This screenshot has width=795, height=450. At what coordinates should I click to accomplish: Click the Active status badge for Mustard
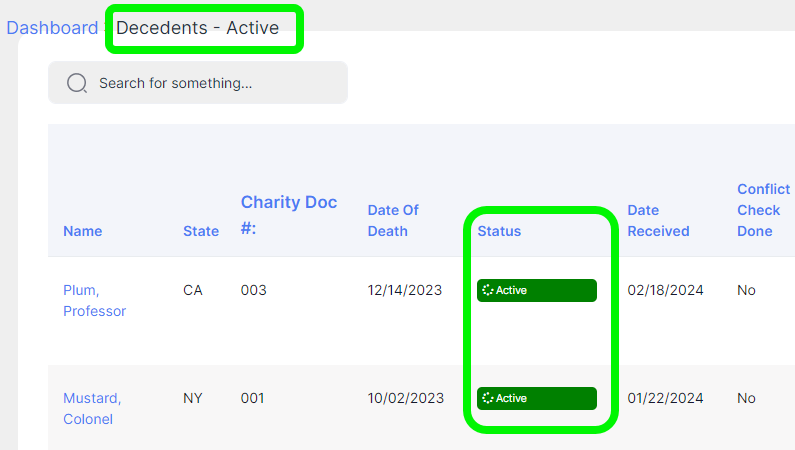(537, 398)
